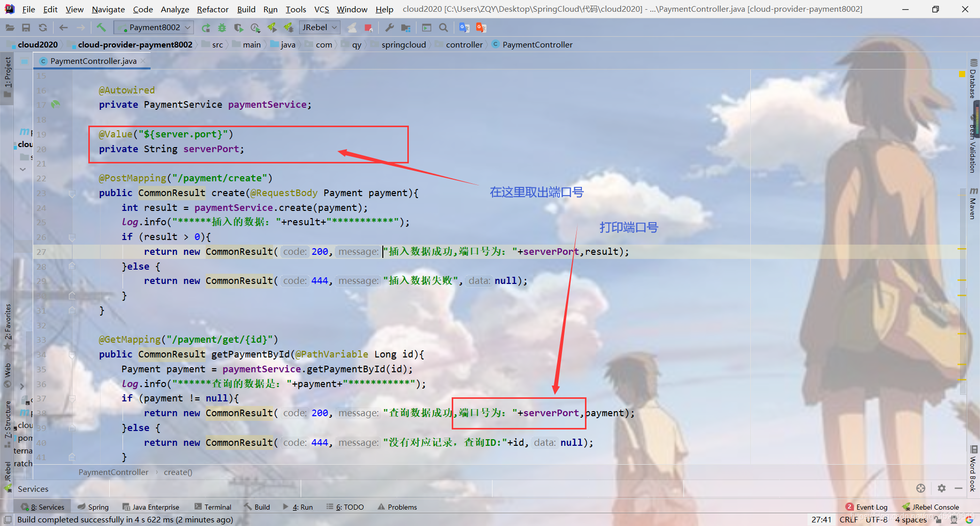The image size is (980, 526).
Task: Click the Services panel crosshair locate icon
Action: (x=921, y=488)
